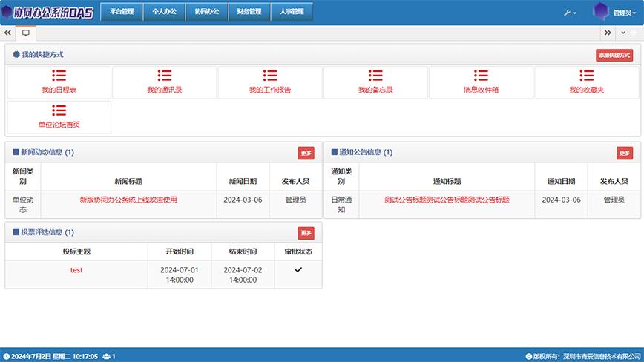Click 更多 in 通知公告信息 panel
The height and width of the screenshot is (362, 644).
click(625, 153)
